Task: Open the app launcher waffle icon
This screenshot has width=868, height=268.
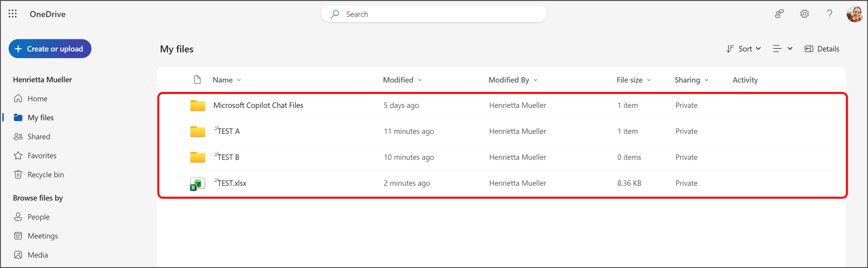Action: click(13, 14)
